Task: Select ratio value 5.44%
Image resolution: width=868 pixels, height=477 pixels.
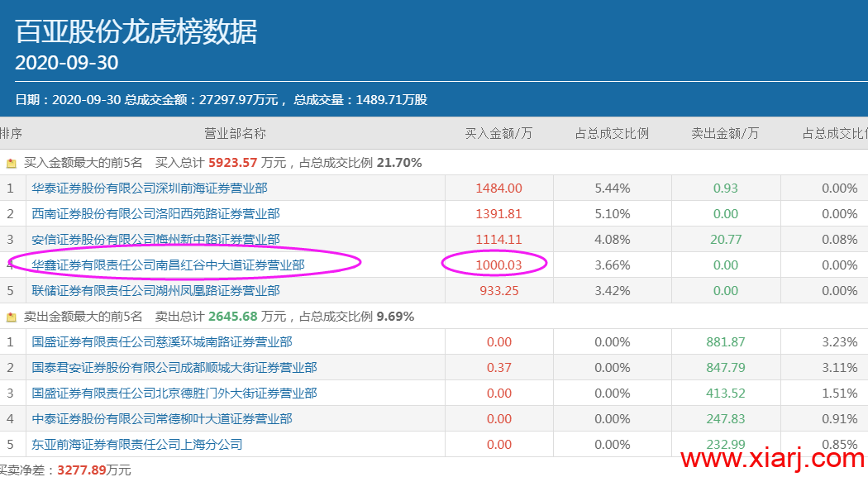Action: coord(613,188)
